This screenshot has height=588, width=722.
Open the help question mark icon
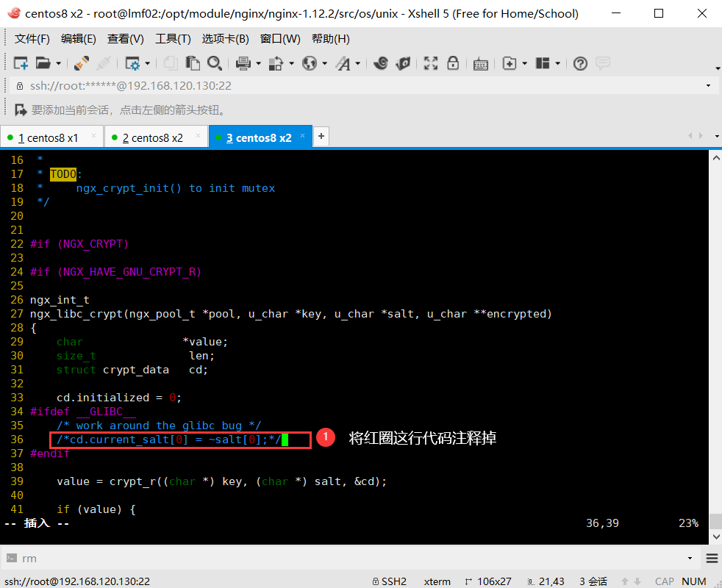[x=580, y=63]
